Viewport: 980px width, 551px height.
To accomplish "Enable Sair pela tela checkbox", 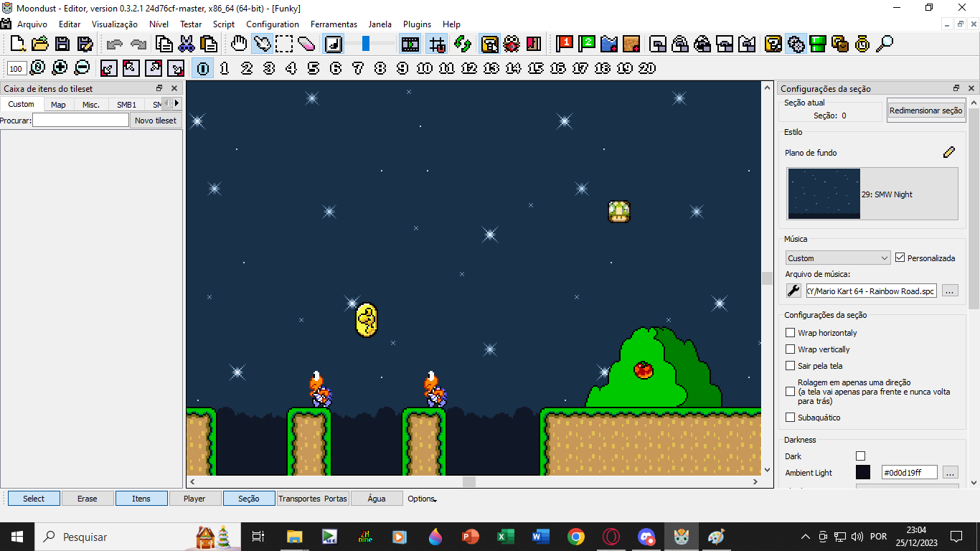I will (x=790, y=366).
